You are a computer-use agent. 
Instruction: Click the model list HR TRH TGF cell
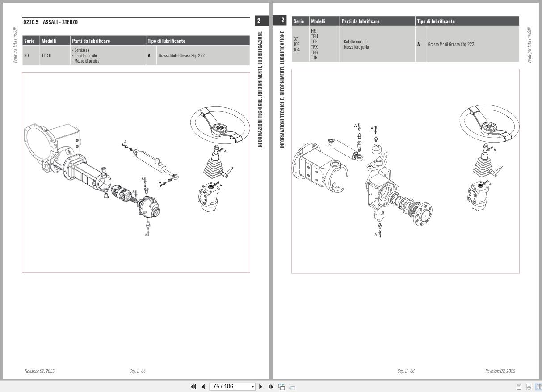point(324,44)
